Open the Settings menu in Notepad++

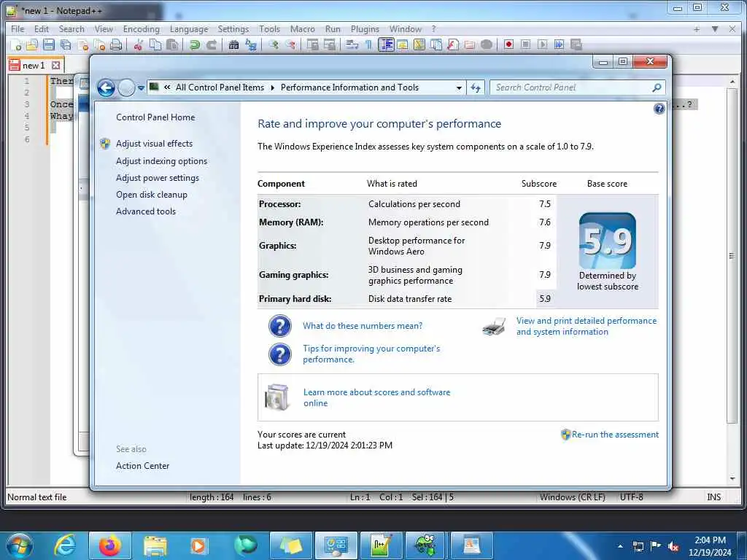click(233, 29)
